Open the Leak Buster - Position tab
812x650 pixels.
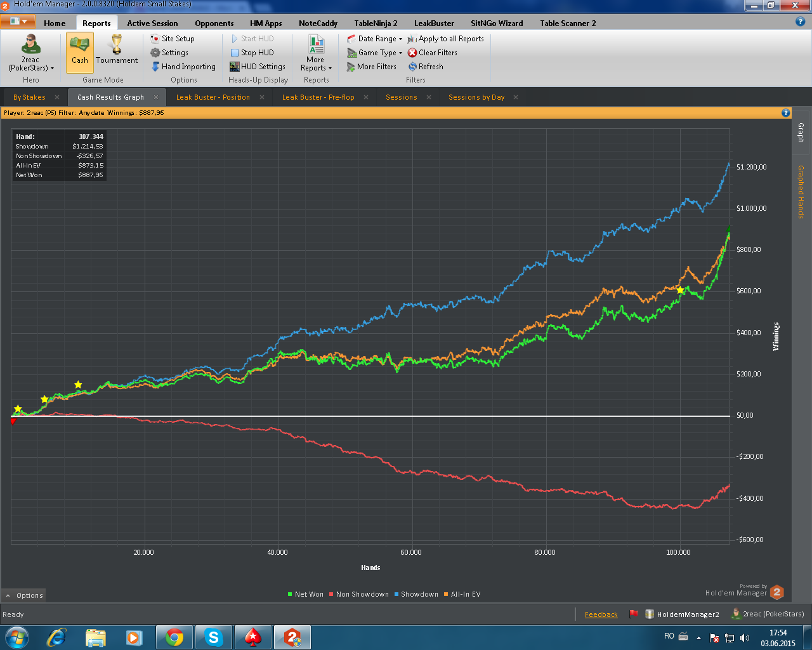213,97
